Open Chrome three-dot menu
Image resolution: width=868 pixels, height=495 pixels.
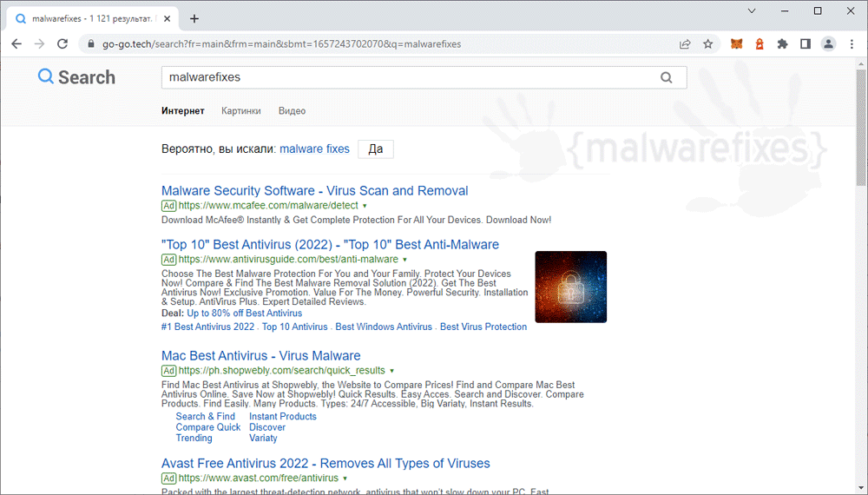pos(852,44)
